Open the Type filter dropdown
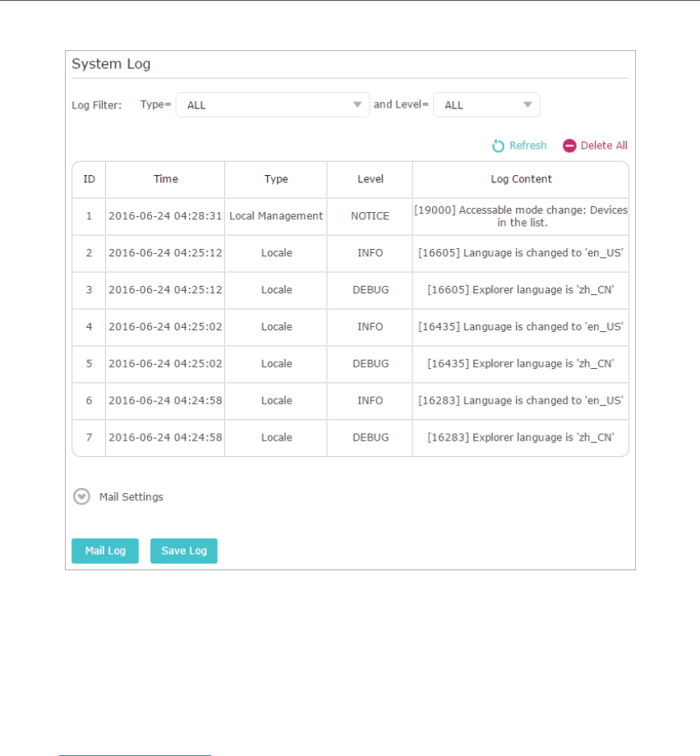 tap(273, 104)
